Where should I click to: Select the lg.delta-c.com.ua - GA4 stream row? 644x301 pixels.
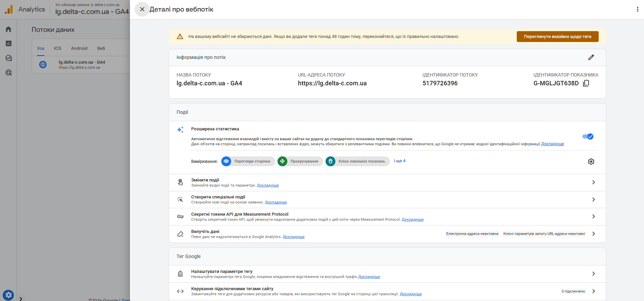(82, 64)
